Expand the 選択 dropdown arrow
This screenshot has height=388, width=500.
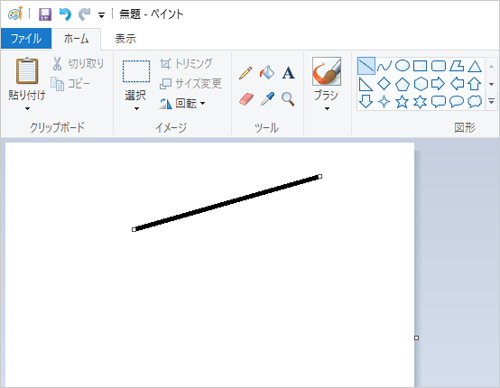pos(136,109)
